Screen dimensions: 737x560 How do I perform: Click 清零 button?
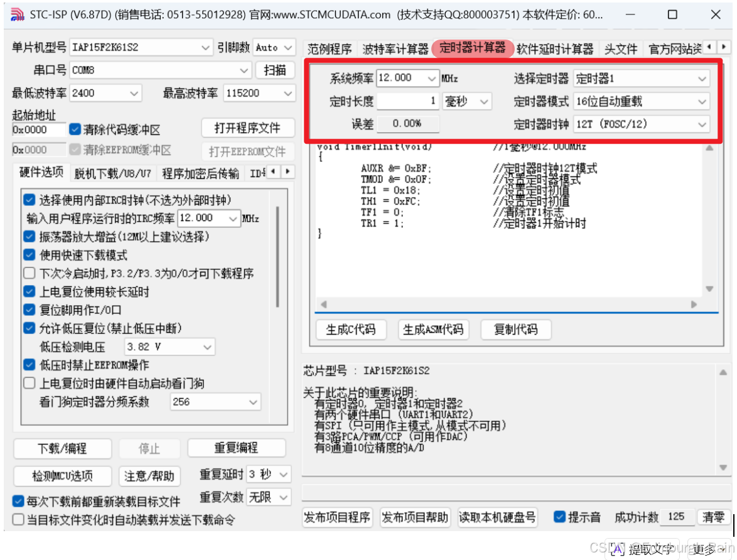[714, 517]
